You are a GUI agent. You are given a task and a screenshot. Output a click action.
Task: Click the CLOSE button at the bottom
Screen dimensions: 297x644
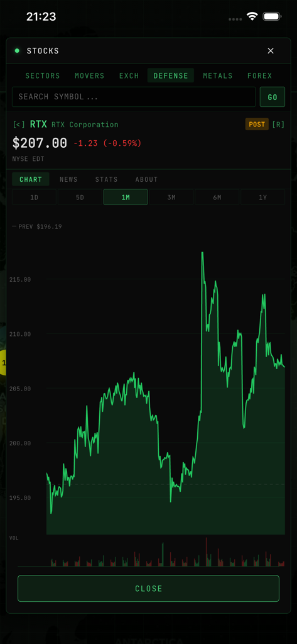148,589
